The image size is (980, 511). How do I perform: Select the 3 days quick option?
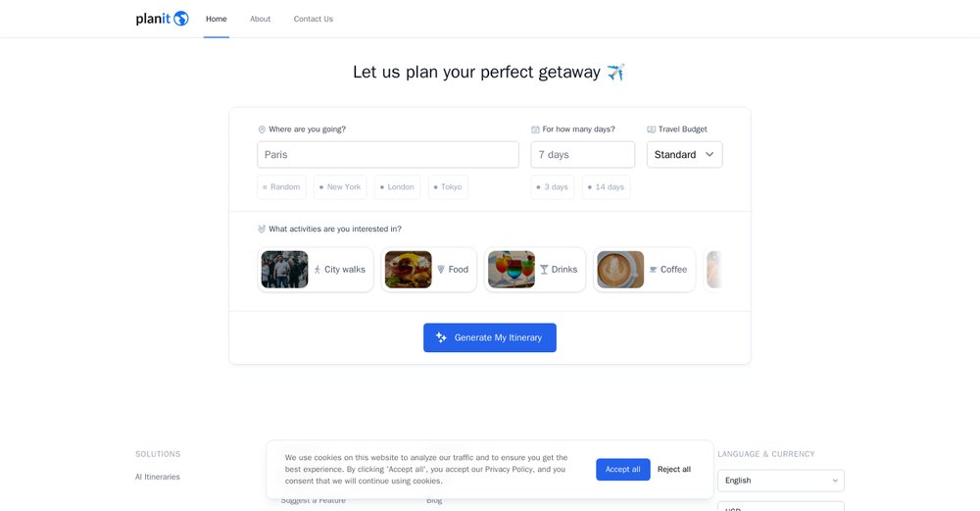click(x=553, y=187)
